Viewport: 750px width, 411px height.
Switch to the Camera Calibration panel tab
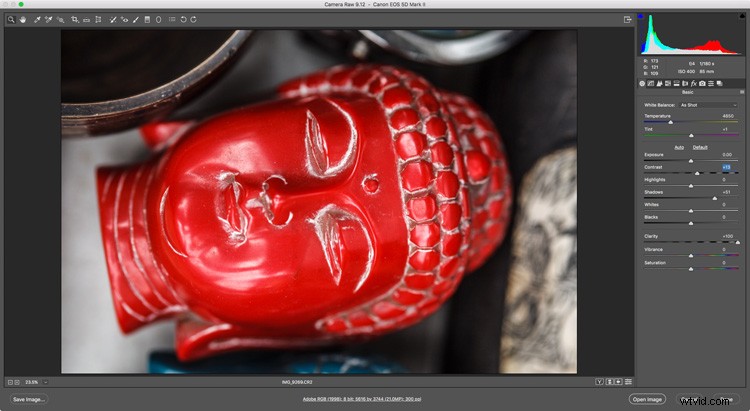coord(702,83)
